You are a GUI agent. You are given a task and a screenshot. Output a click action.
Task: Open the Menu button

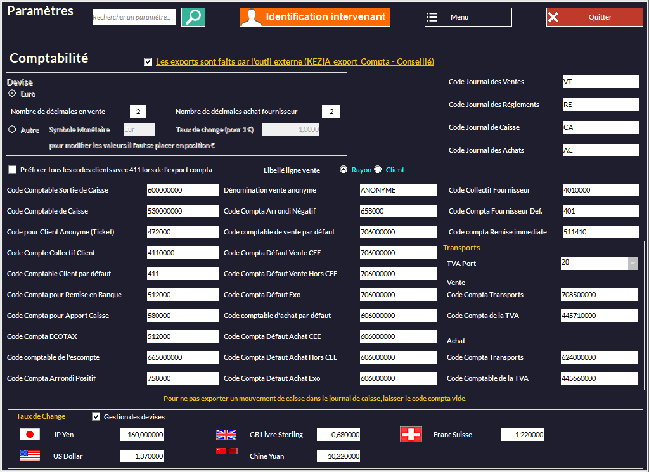pyautogui.click(x=458, y=18)
